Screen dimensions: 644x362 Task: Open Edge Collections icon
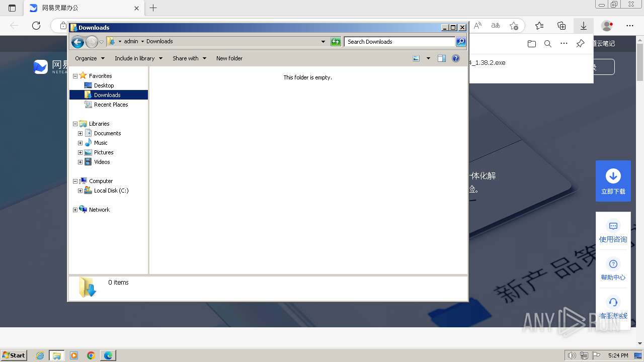[561, 26]
